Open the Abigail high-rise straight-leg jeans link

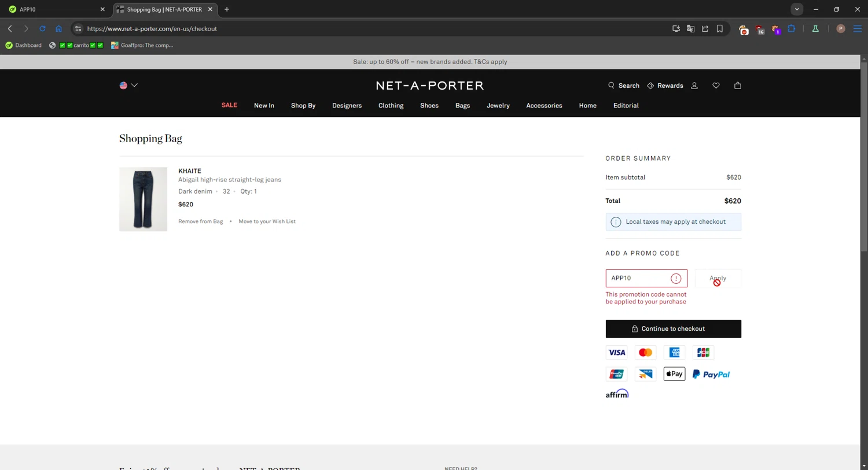tap(230, 180)
